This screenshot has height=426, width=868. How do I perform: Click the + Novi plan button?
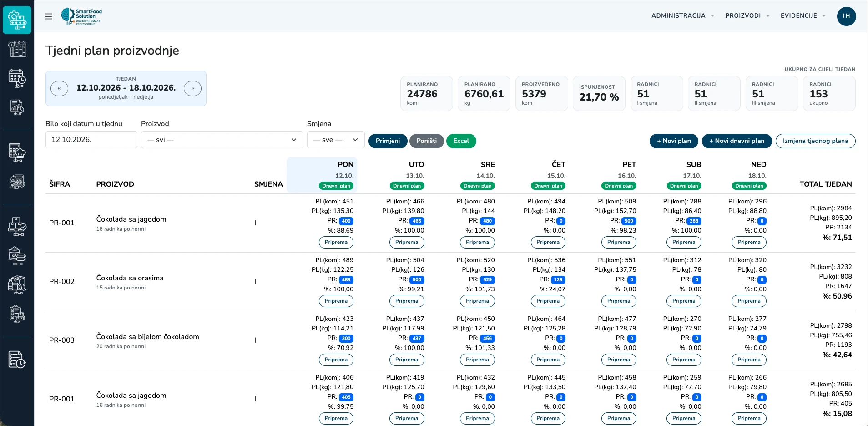pyautogui.click(x=674, y=141)
